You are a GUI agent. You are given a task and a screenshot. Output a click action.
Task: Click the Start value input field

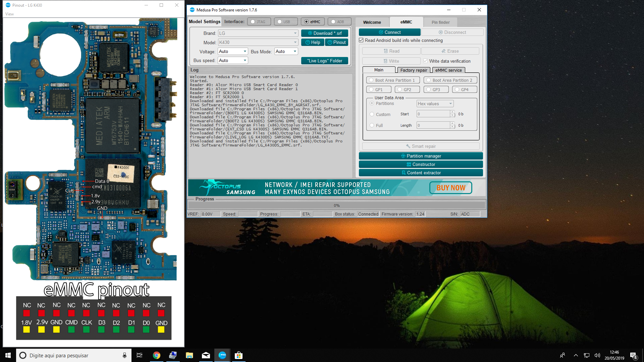(x=433, y=114)
